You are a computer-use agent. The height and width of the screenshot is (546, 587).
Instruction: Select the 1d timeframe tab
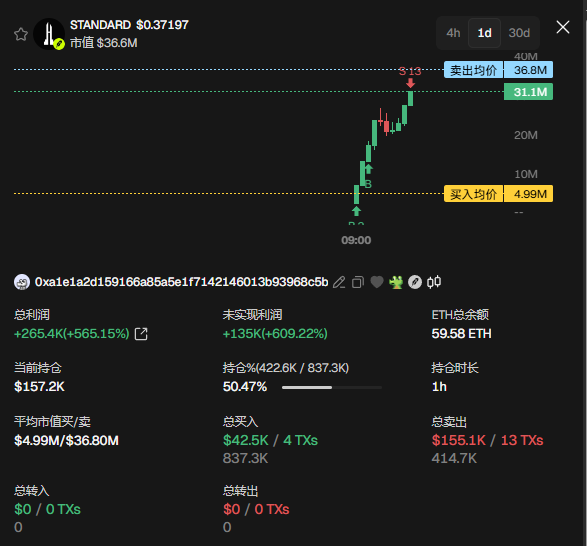484,33
